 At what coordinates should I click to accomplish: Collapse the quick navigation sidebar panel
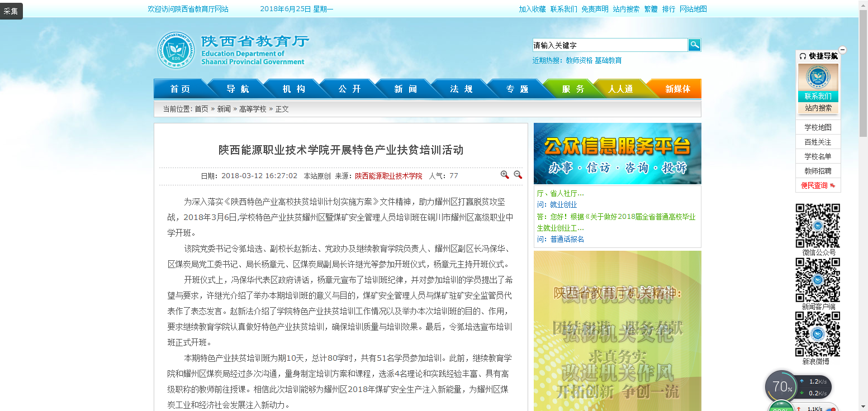click(842, 50)
